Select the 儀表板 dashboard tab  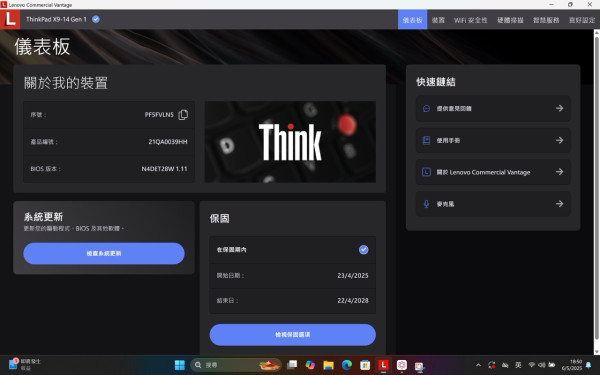click(412, 20)
